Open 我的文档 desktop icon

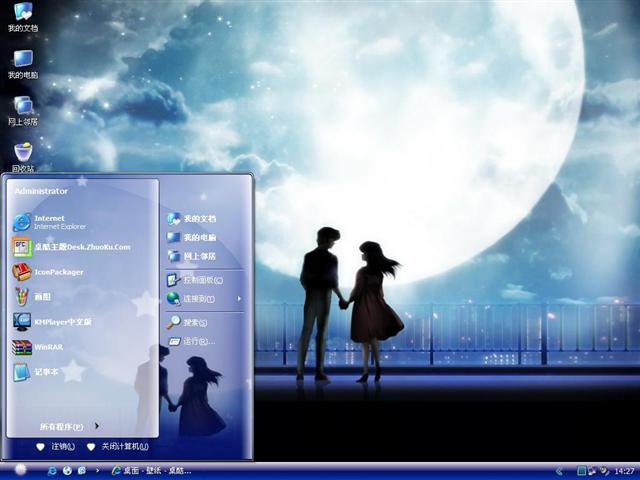pos(23,17)
